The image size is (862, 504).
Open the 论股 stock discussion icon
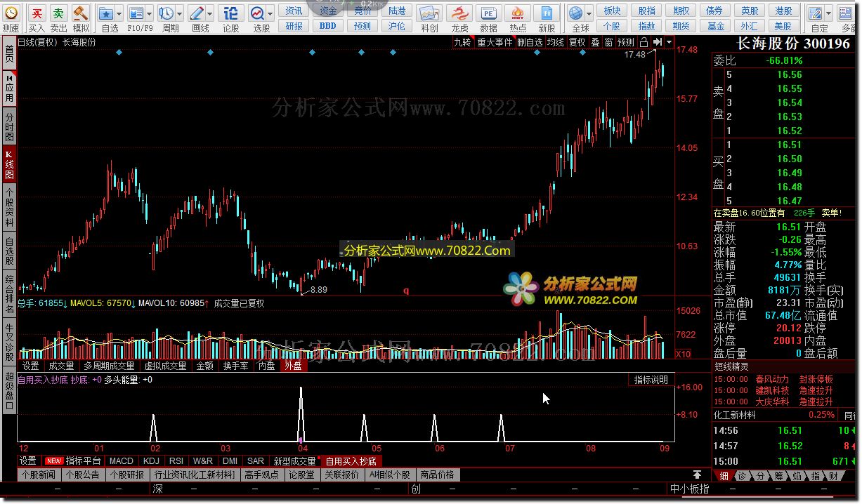[230, 13]
